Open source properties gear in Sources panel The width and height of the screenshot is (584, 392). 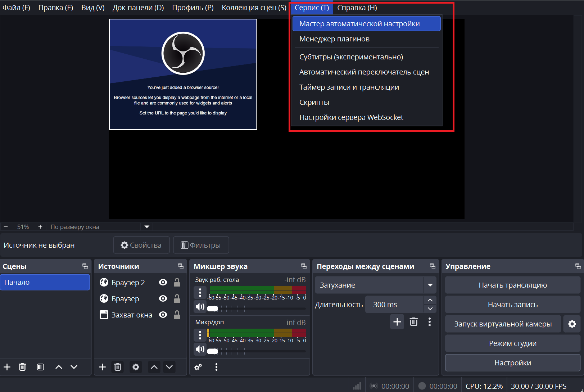tap(136, 367)
